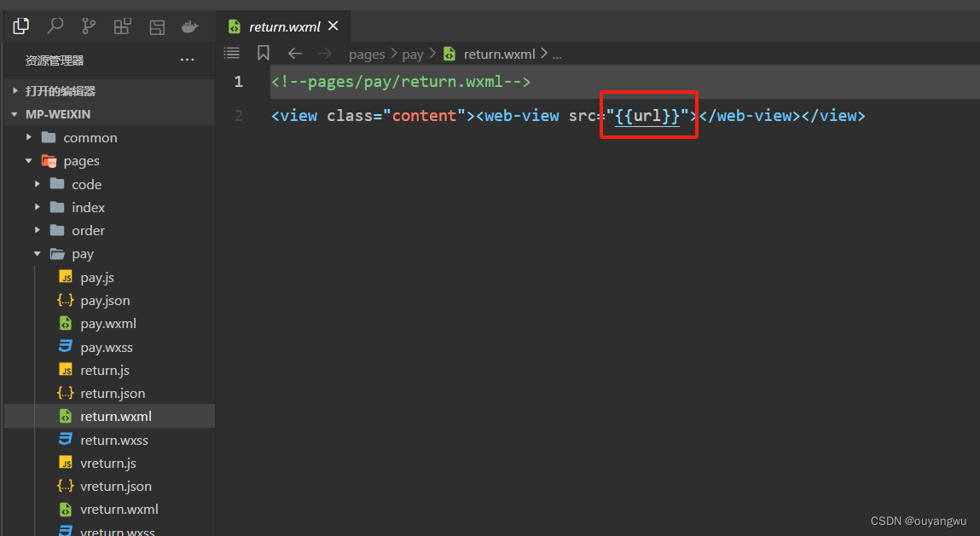Click the pay breadcrumb segment
This screenshot has height=536, width=980.
coord(413,55)
